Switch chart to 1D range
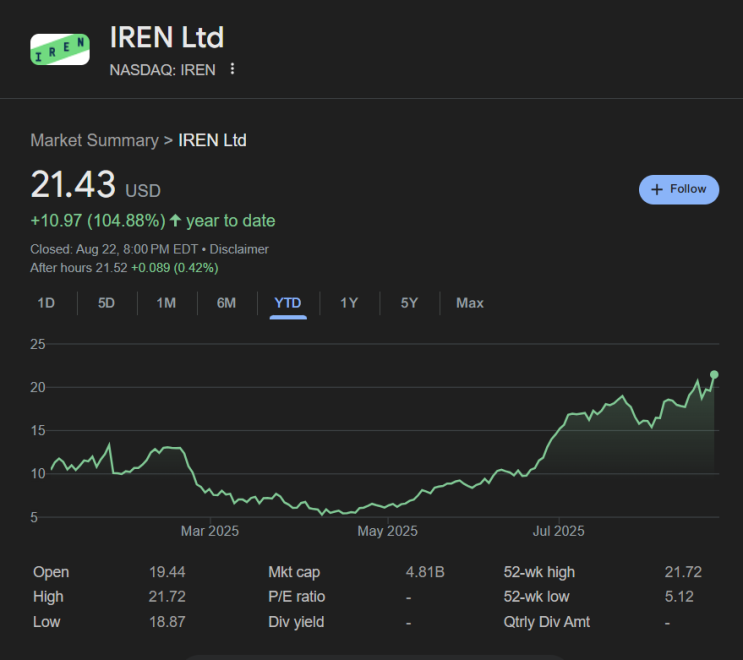This screenshot has height=660, width=743. click(x=46, y=303)
